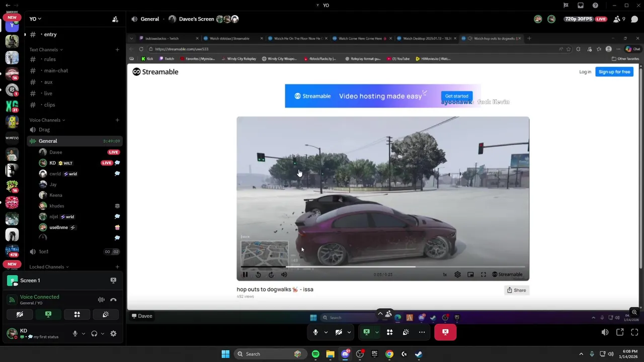Collapse the Voice Channels category
This screenshot has height=362, width=644.
pyautogui.click(x=47, y=120)
